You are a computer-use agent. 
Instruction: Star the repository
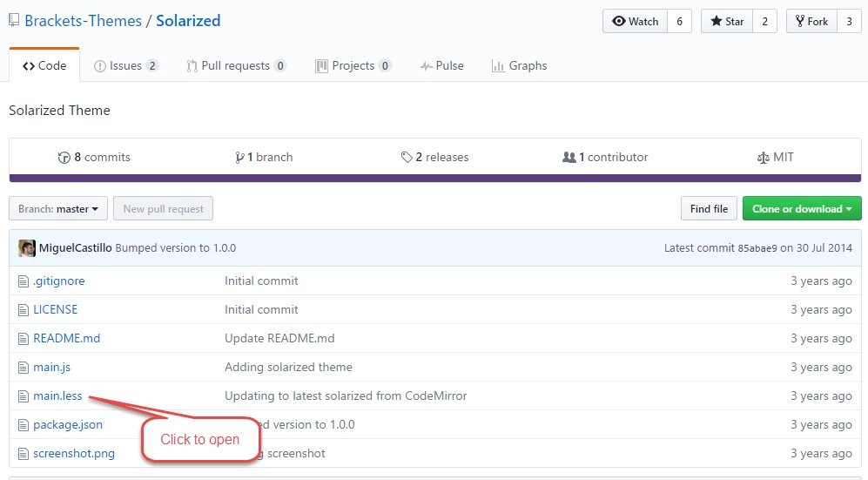[727, 21]
